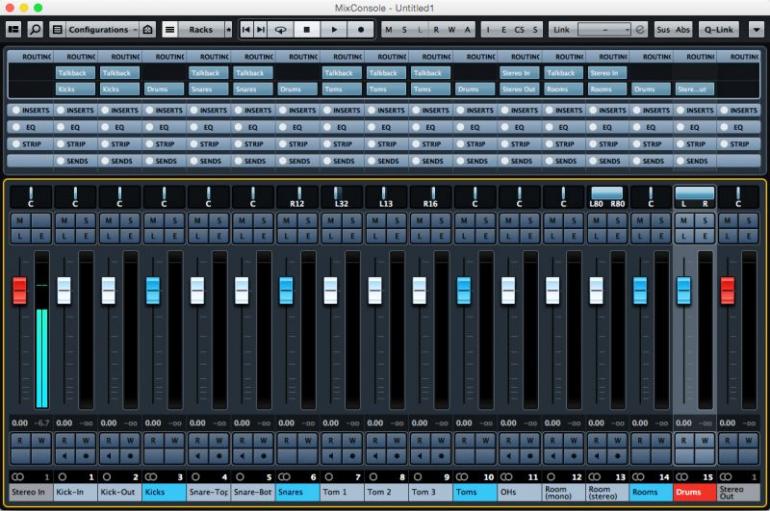
Task: Go to previous marker in transport
Action: pyautogui.click(x=246, y=29)
